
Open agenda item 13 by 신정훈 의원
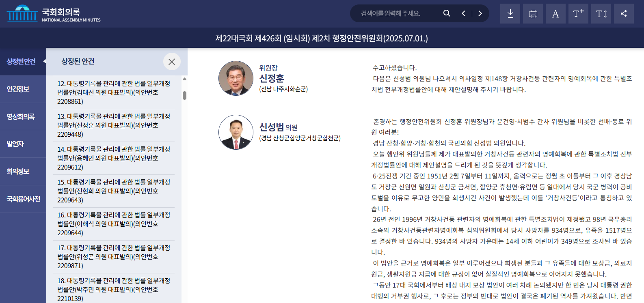(114, 125)
